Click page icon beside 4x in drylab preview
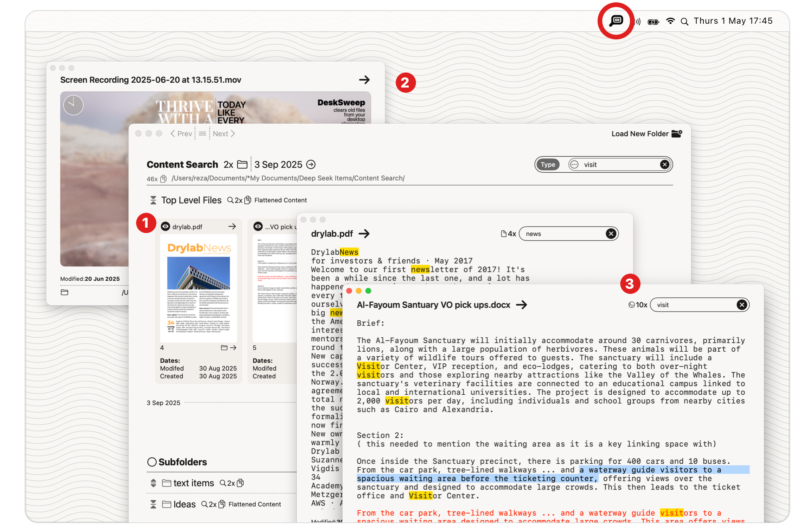The width and height of the screenshot is (803, 532). [503, 234]
